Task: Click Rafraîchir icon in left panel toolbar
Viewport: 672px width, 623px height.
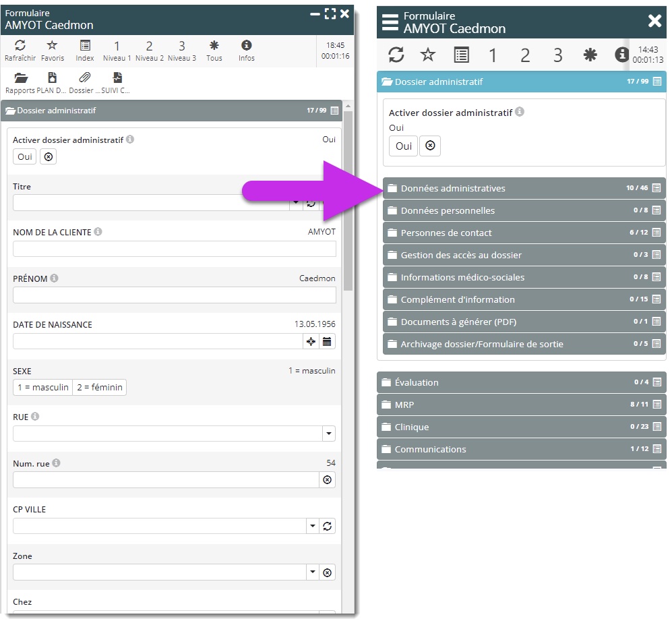Action: (20, 46)
